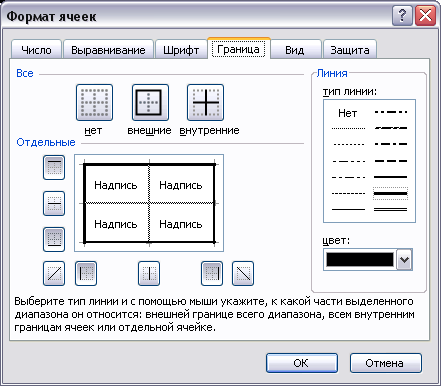Toggle the top border button

(x=54, y=167)
